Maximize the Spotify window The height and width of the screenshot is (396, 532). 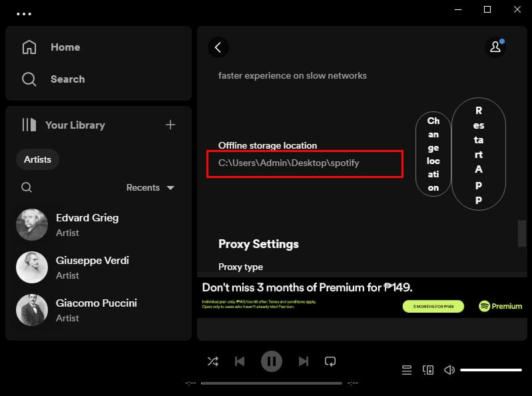pos(487,9)
